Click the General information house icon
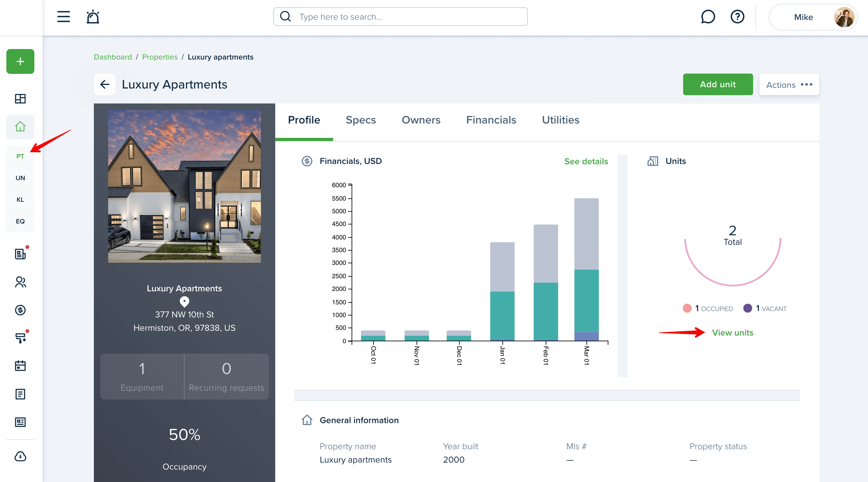This screenshot has width=868, height=482. [307, 420]
